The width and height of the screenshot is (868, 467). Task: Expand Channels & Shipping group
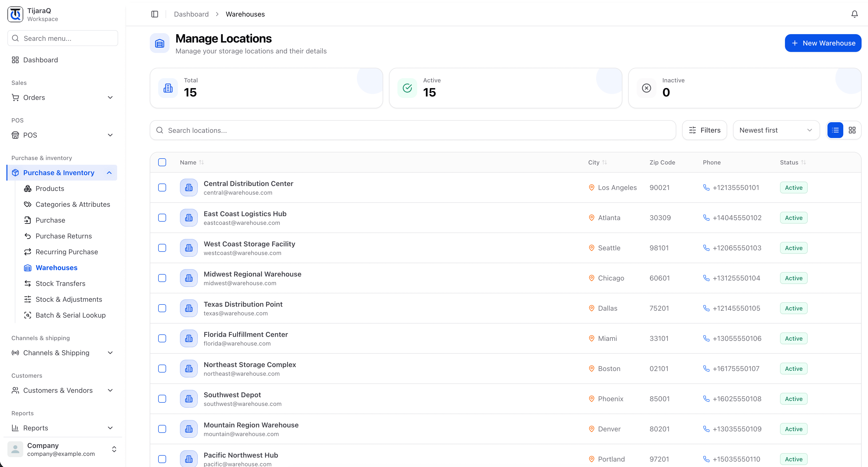click(x=62, y=353)
